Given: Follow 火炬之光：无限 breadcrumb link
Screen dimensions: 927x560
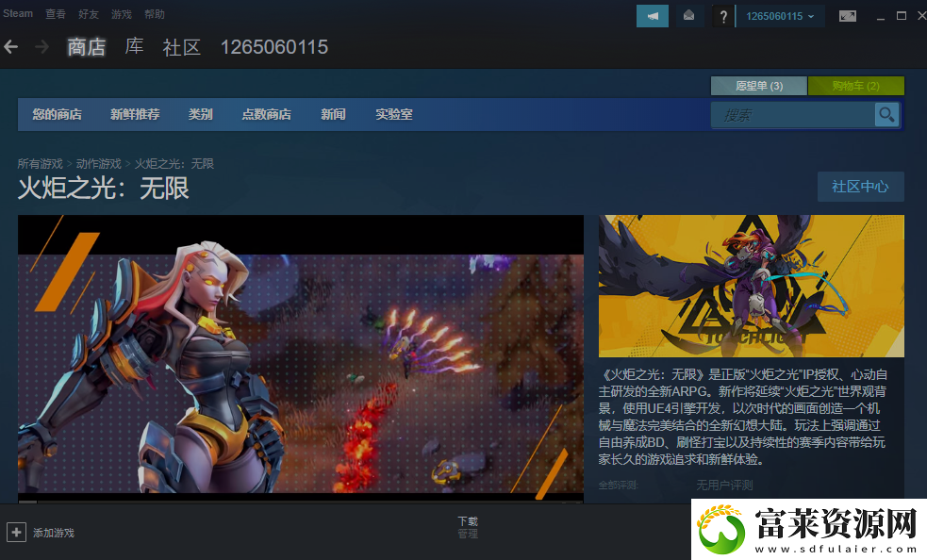Looking at the screenshot, I should click(174, 163).
